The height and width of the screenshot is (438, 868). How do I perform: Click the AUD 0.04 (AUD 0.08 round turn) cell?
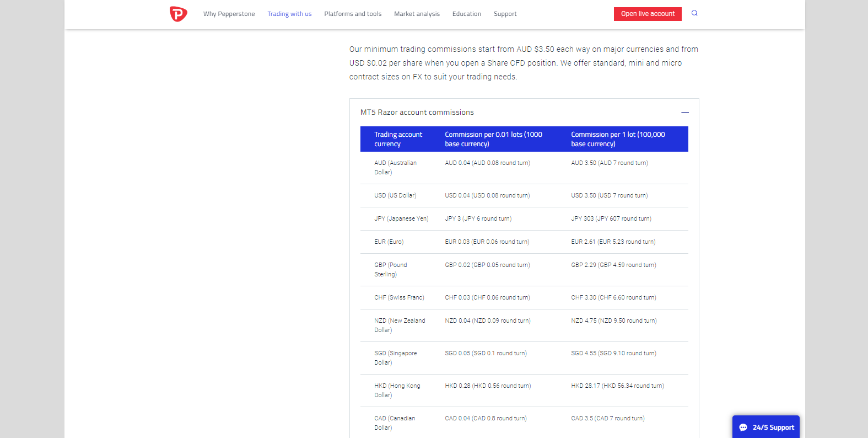488,163
